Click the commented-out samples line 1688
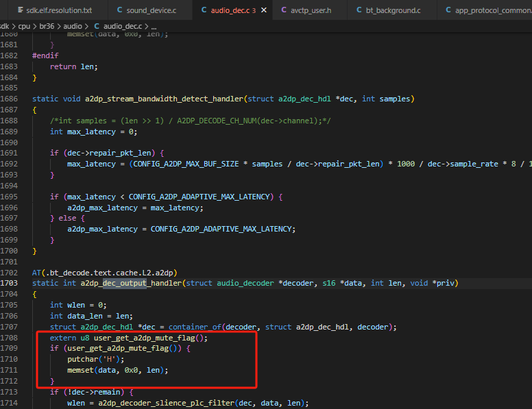The height and width of the screenshot is (409, 532). tap(191, 121)
